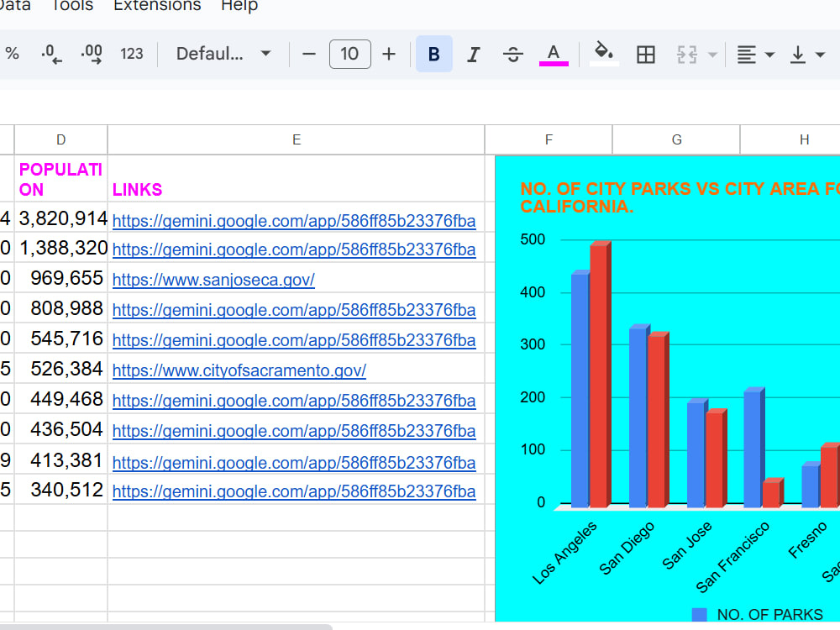
Task: Select the POPULATION header cell
Action: coord(61,179)
